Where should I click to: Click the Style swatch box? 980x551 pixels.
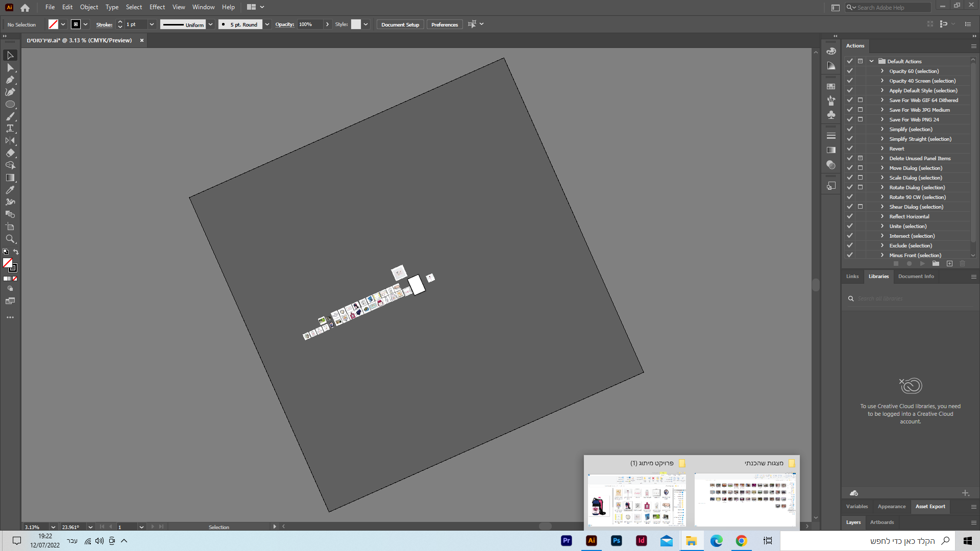(x=356, y=24)
